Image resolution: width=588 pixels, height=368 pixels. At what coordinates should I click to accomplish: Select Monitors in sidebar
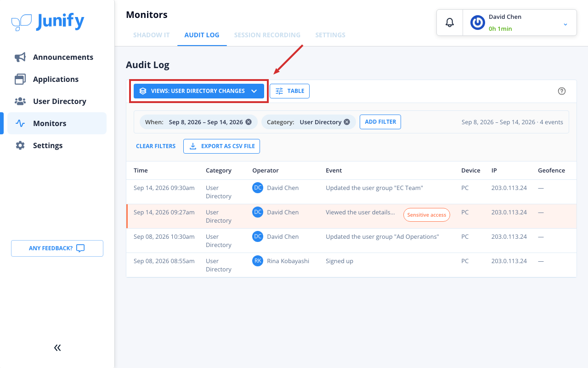[57, 123]
